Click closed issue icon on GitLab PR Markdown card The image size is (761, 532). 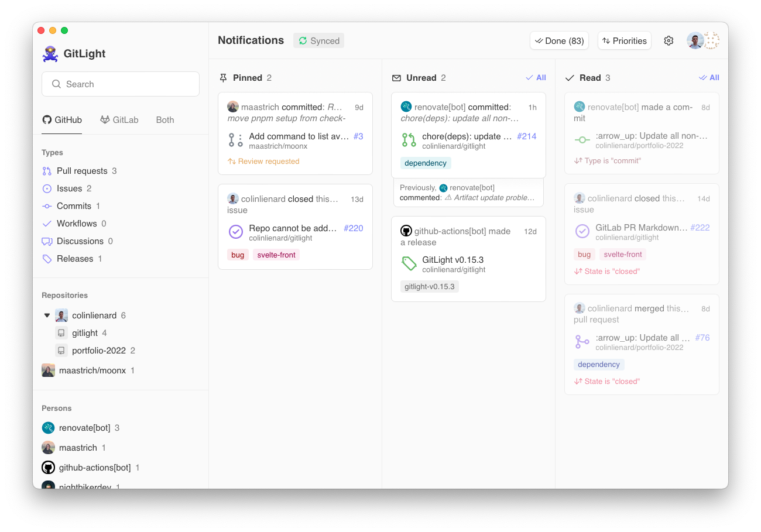point(582,231)
